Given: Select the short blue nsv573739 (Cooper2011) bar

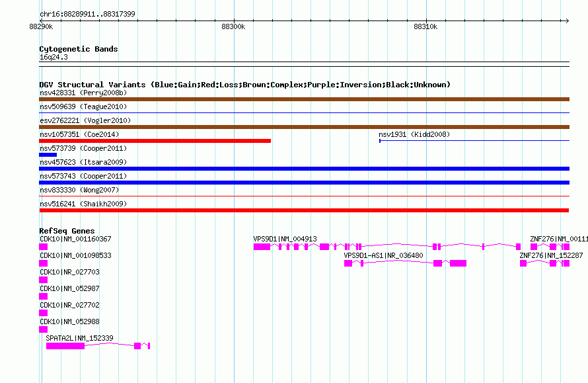Looking at the screenshot, I should 48,155.
